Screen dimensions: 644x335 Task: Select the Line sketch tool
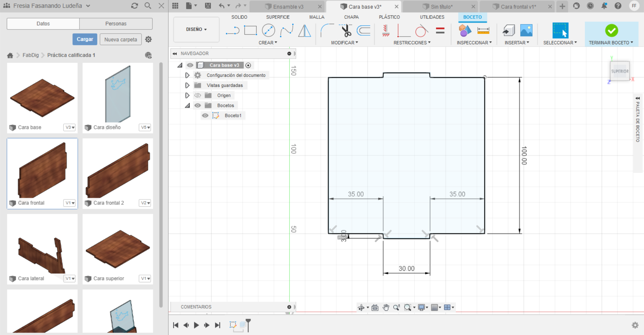pyautogui.click(x=232, y=31)
